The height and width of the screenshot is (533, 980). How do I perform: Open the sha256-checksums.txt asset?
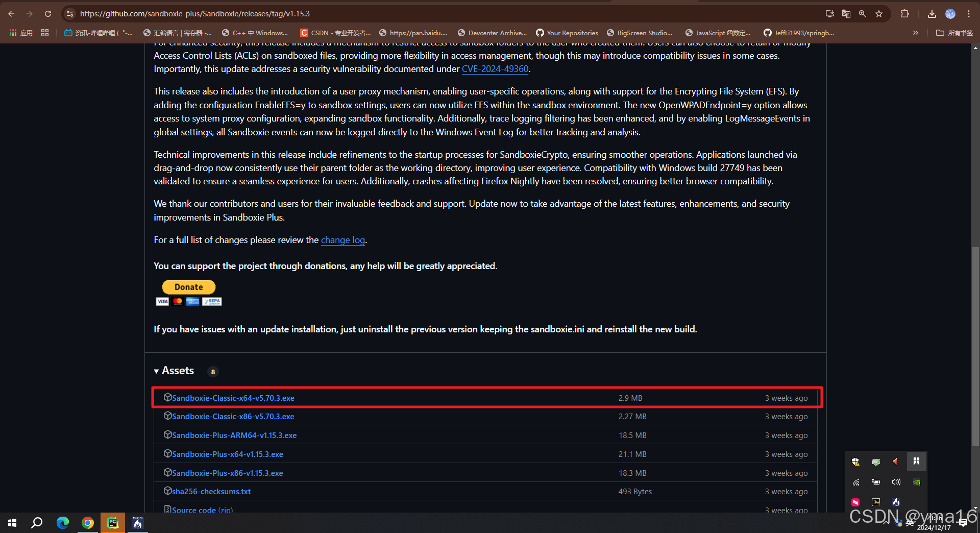tap(211, 492)
